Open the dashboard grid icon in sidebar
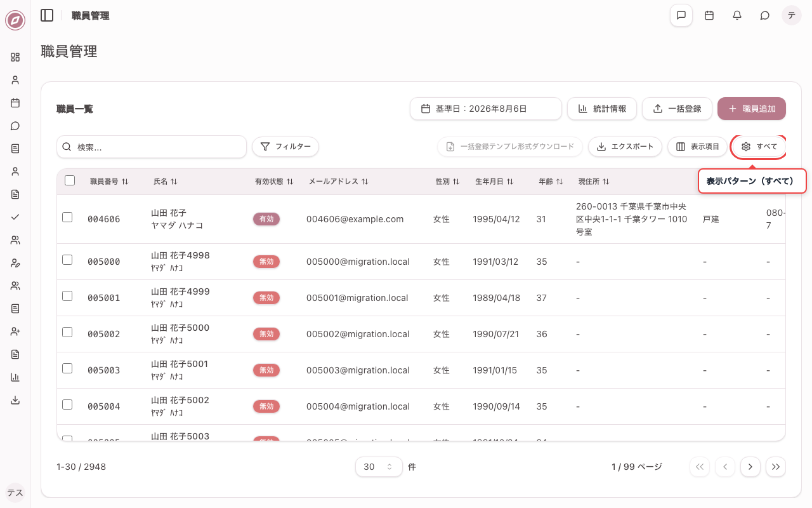 coord(15,57)
